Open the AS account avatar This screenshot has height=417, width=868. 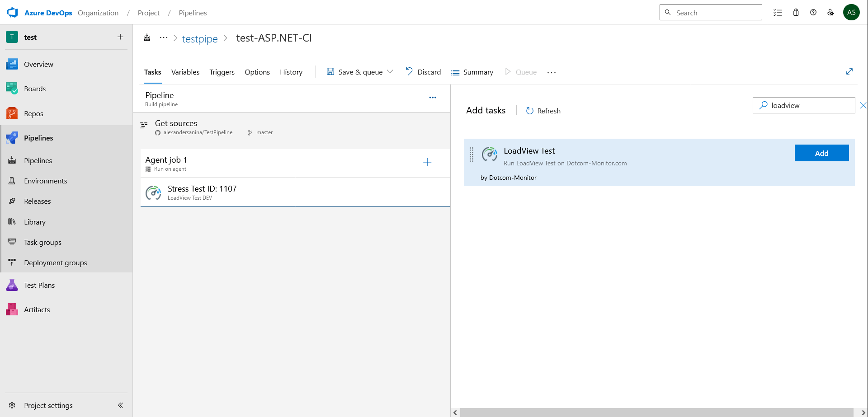point(851,12)
